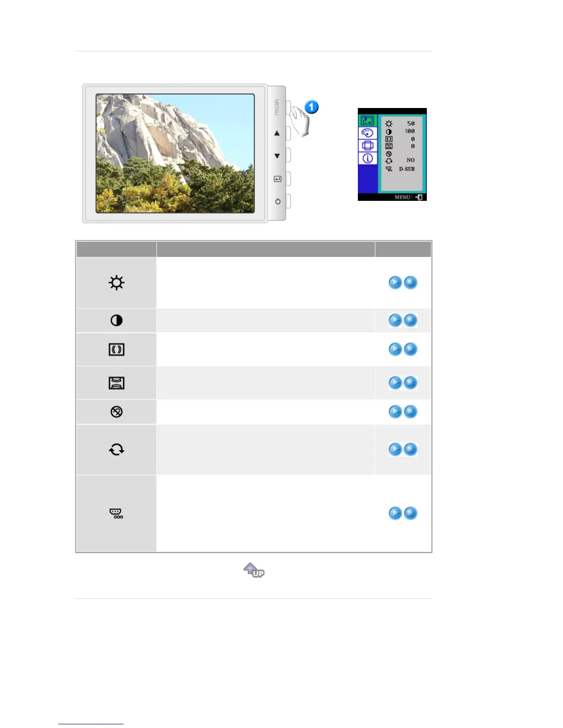Stop the recall row animation
The image size is (563, 728).
410,449
